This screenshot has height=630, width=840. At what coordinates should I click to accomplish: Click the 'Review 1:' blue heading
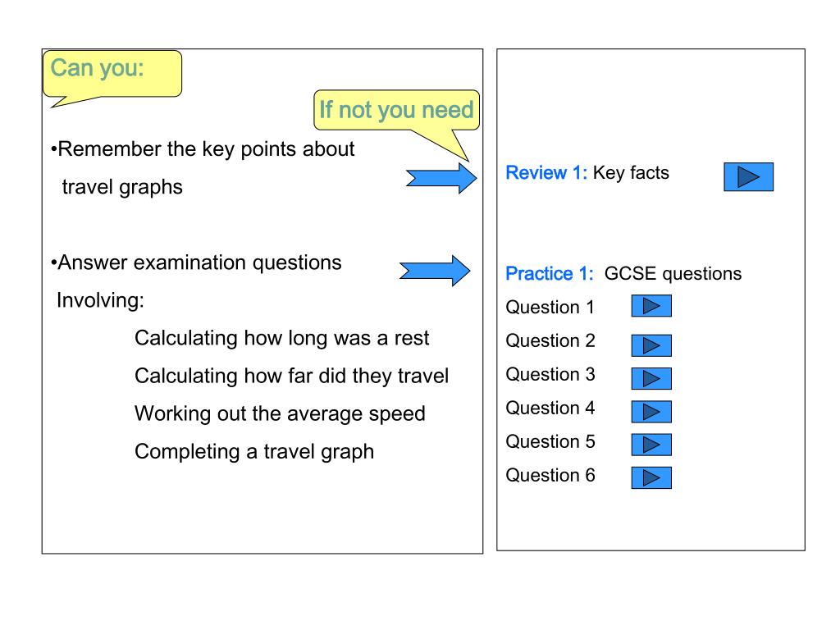tap(546, 173)
